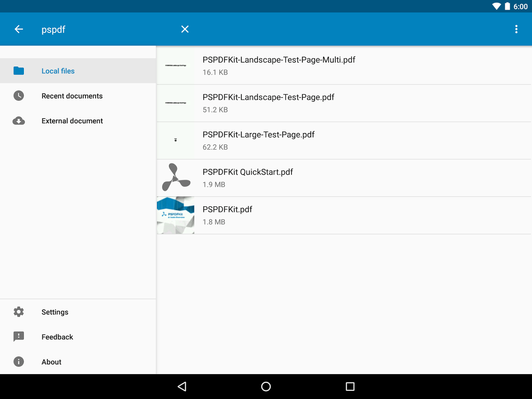Tap the back arrow in the search bar
Viewport: 532px width, 399px height.
19,29
